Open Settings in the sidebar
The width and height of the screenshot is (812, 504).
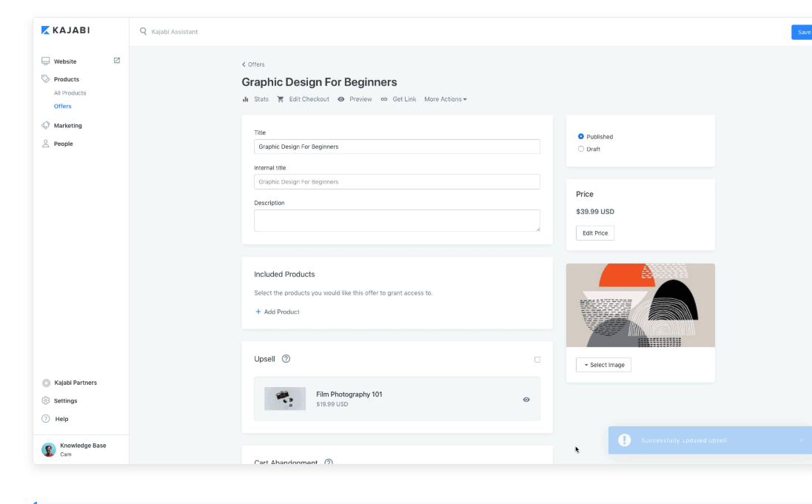[65, 400]
